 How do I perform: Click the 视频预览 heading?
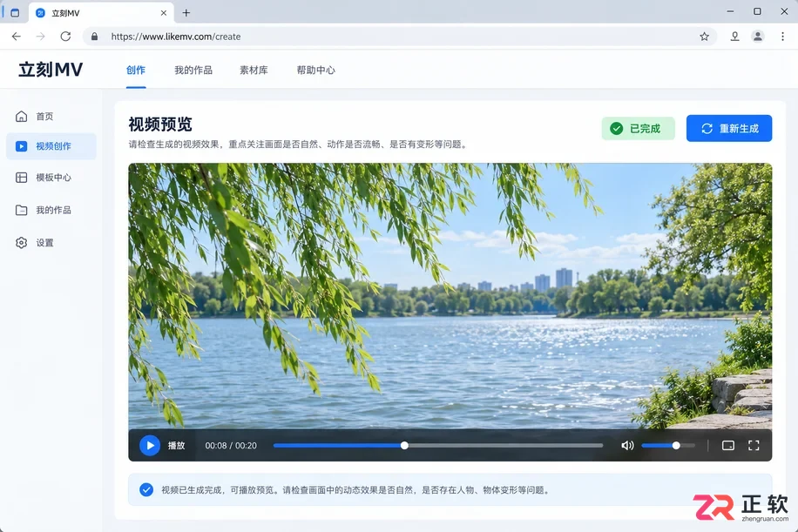click(x=160, y=125)
